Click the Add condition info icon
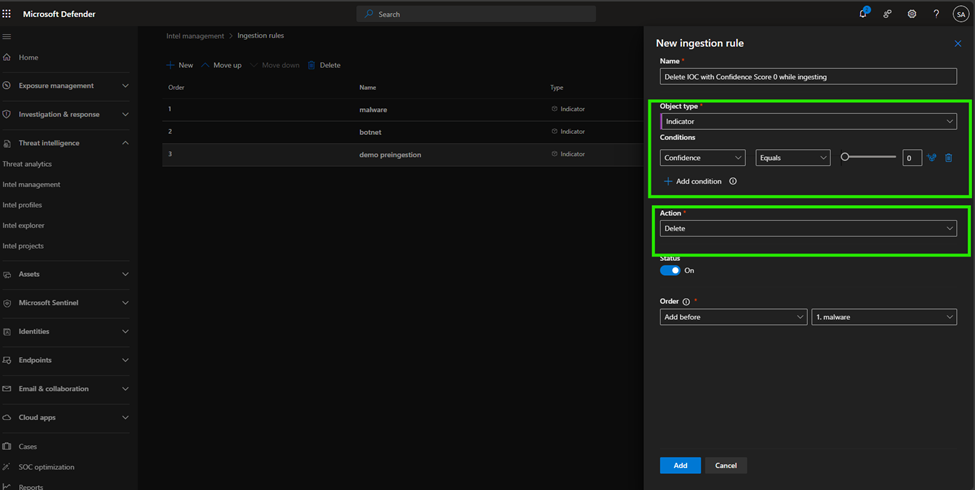Image resolution: width=975 pixels, height=490 pixels. coord(732,182)
